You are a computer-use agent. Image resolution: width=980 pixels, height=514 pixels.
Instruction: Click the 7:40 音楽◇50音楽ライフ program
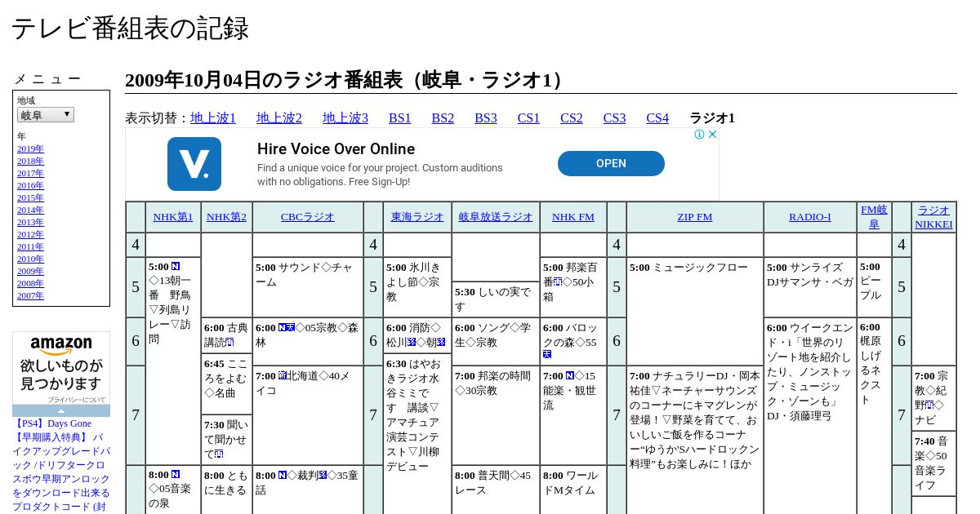coord(934,463)
